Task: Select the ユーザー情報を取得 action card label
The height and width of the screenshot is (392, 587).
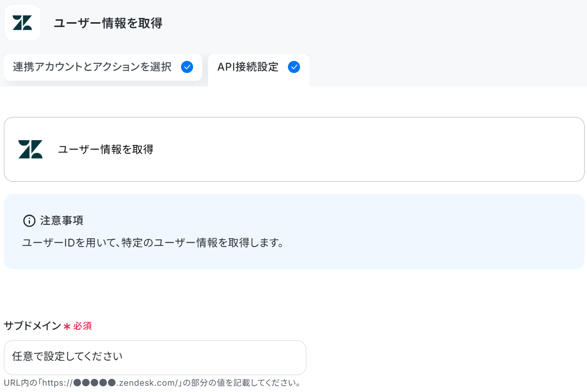Action: click(x=106, y=149)
